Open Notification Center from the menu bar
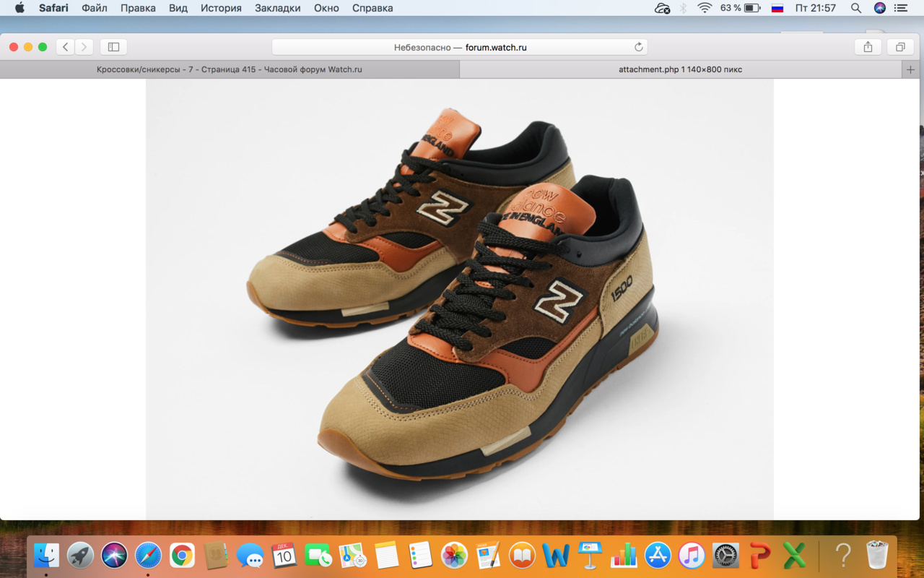This screenshot has height=578, width=924. [901, 8]
